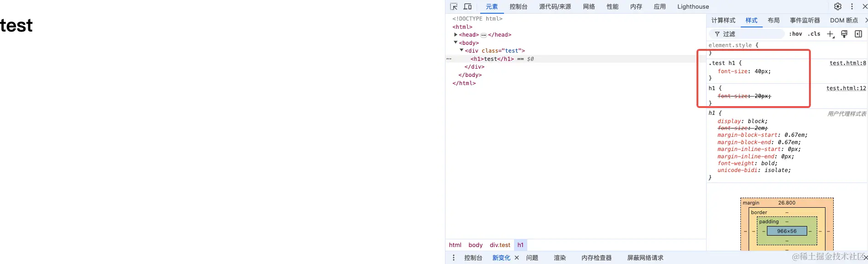
Task: Open the 源代码/来源 panel tab
Action: click(x=555, y=6)
